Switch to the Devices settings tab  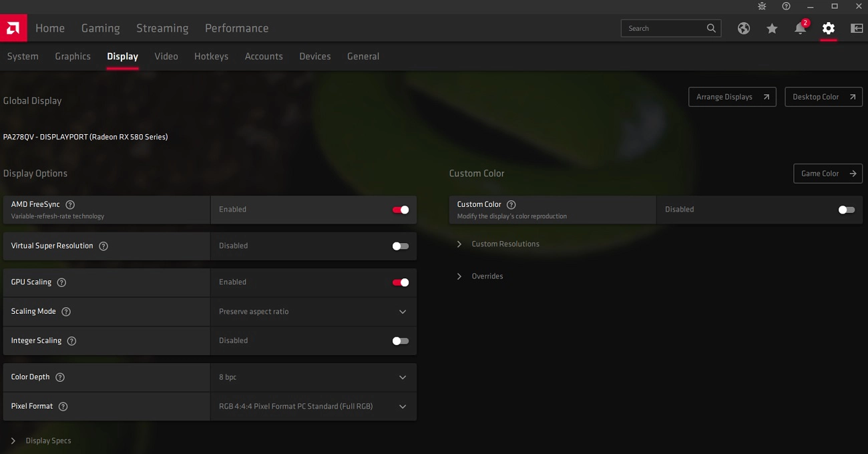click(x=315, y=56)
